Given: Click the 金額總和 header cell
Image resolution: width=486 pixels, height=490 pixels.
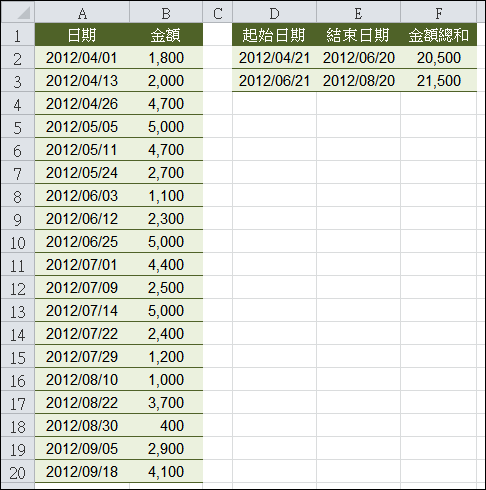Looking at the screenshot, I should [x=439, y=35].
